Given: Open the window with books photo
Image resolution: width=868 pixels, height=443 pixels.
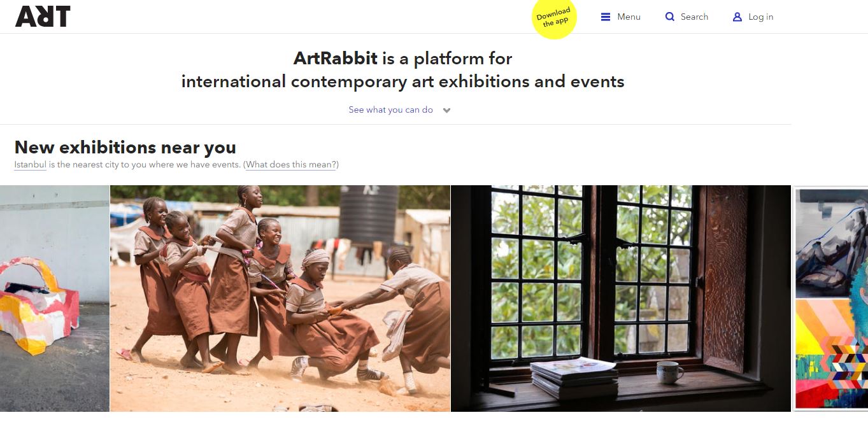Looking at the screenshot, I should (621, 299).
